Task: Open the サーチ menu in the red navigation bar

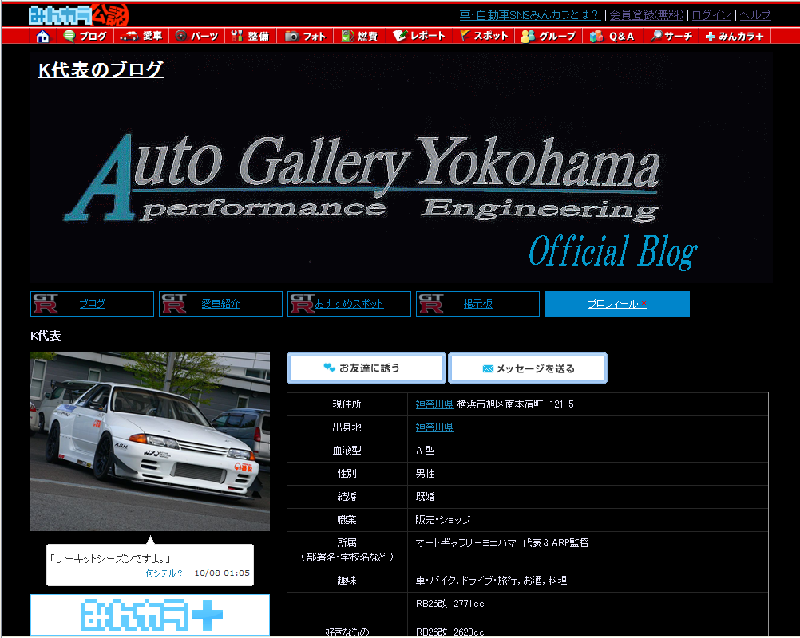Action: tap(671, 36)
